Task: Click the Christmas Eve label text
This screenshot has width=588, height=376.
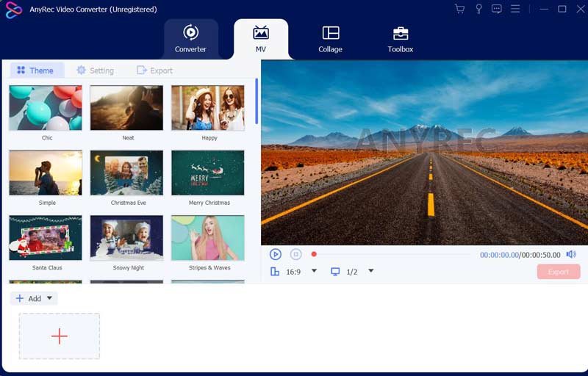Action: 128,203
